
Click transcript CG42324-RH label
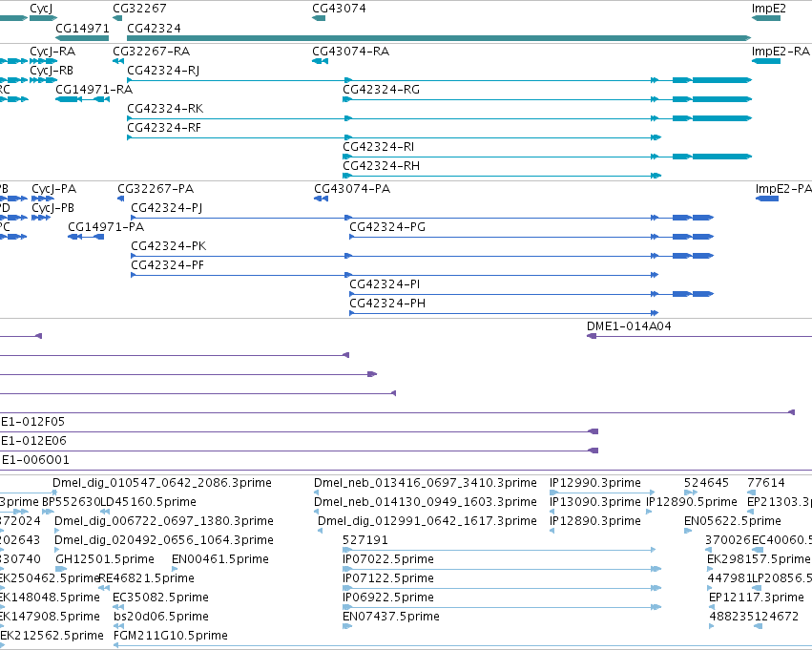[381, 166]
